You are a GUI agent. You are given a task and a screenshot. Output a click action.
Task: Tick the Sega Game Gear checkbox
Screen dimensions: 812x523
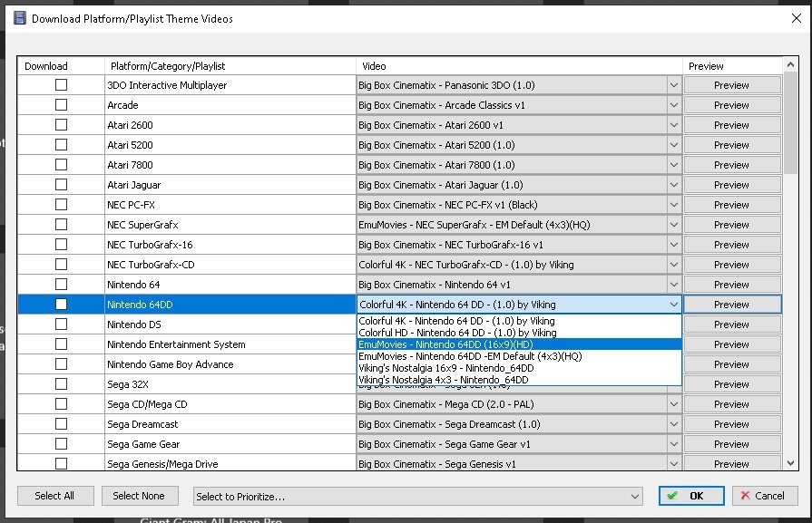[61, 444]
